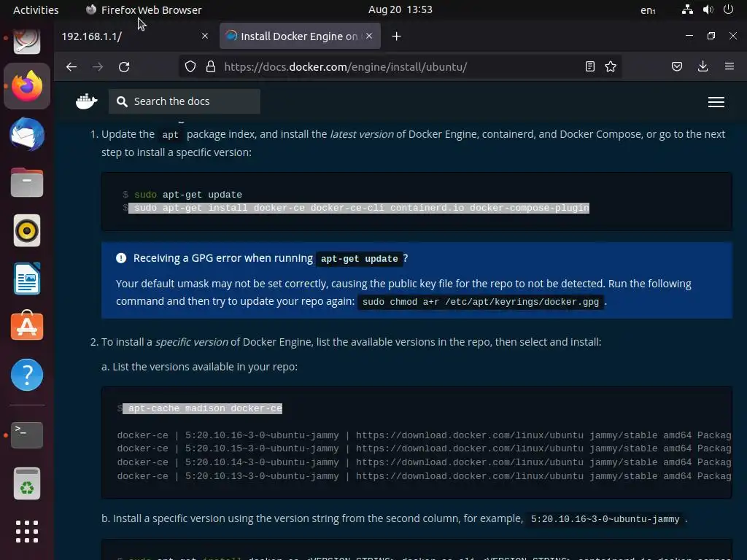This screenshot has height=560, width=747.
Task: Click the sudo apt-get update command line
Action: point(187,194)
